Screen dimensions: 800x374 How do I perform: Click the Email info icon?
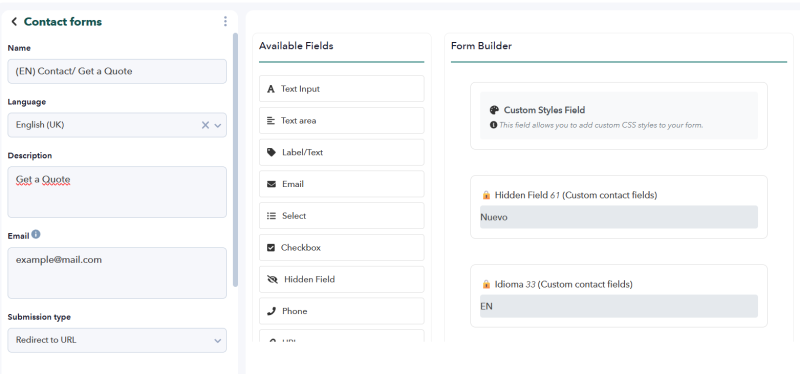36,235
